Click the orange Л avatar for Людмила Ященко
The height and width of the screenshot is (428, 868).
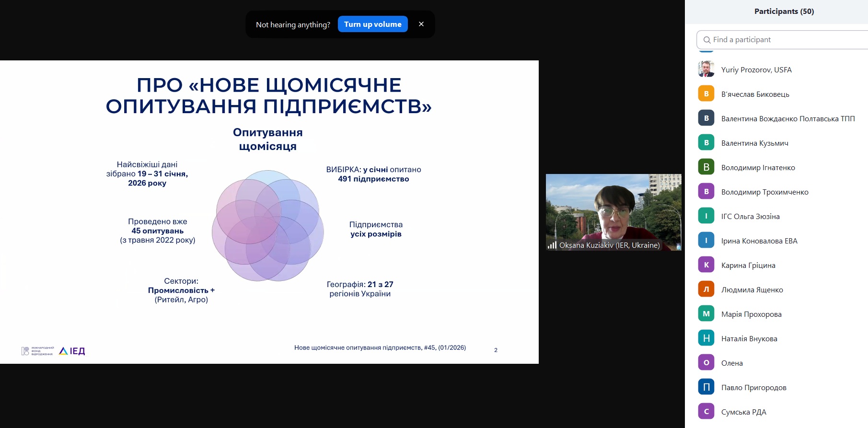click(706, 289)
